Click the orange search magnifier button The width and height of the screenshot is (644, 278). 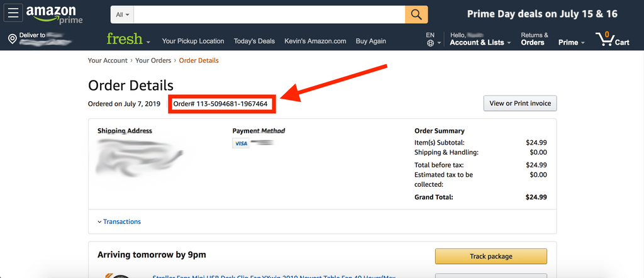click(416, 14)
